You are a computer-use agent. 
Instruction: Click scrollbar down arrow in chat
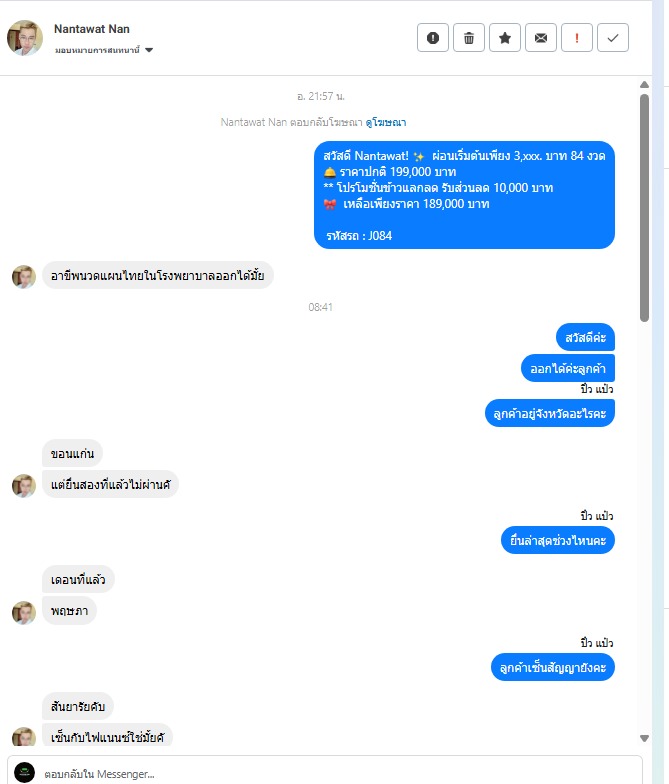644,738
